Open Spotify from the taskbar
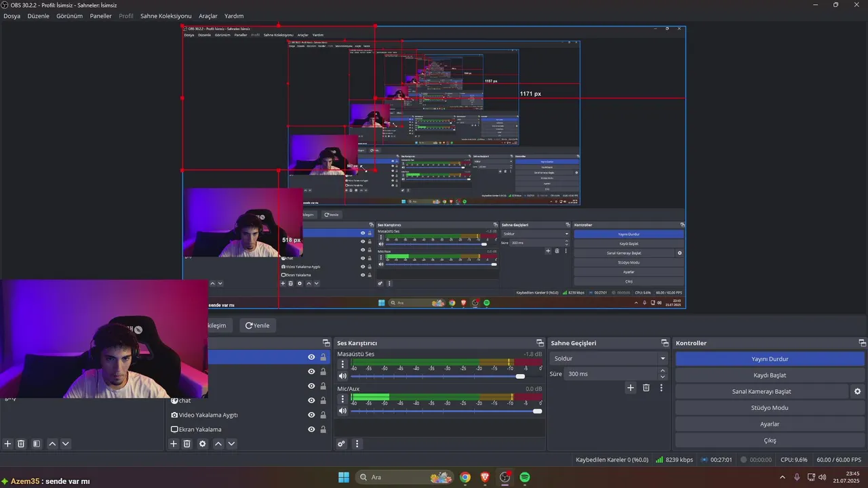868x488 pixels. [x=525, y=477]
